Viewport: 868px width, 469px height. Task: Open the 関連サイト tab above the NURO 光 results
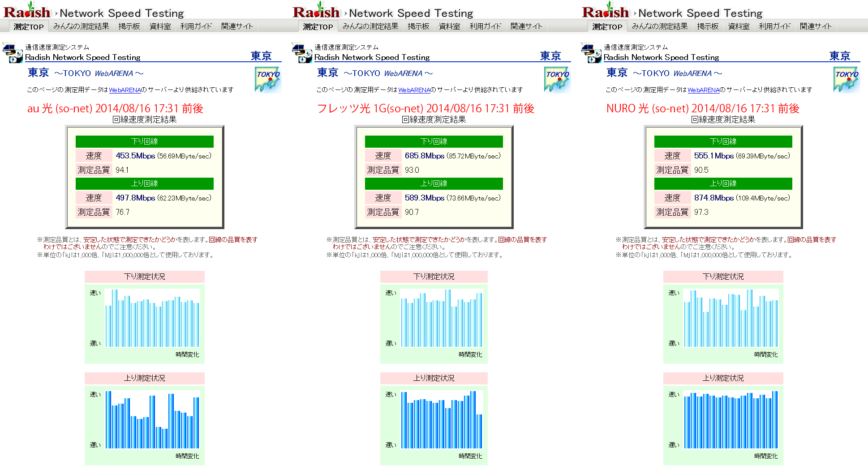click(x=816, y=26)
